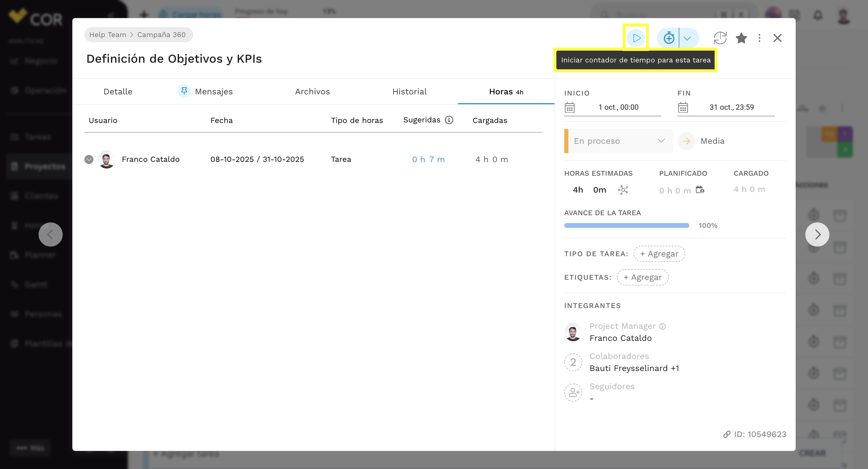The width and height of the screenshot is (868, 469).
Task: Mark task as favorite with star icon
Action: [x=741, y=38]
